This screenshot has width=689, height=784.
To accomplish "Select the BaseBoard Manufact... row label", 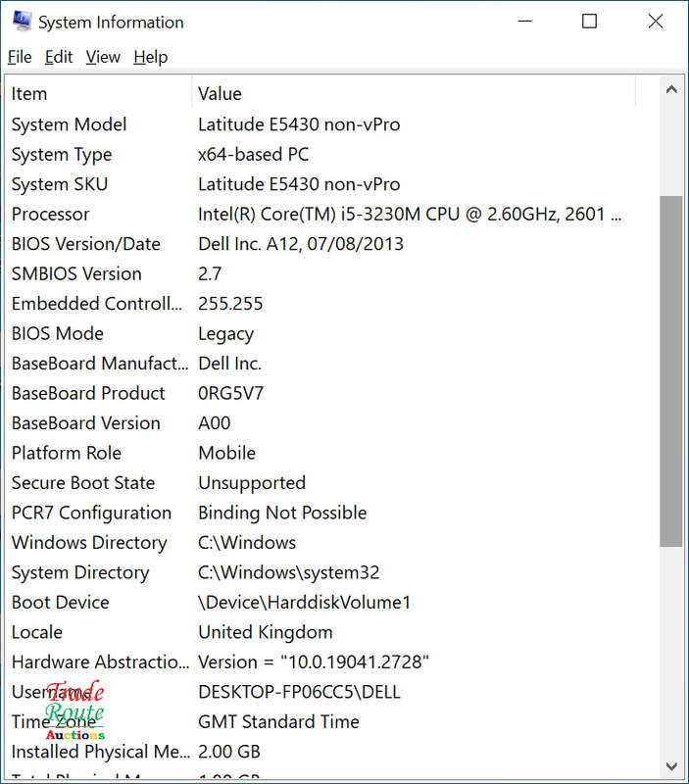I will [x=100, y=364].
